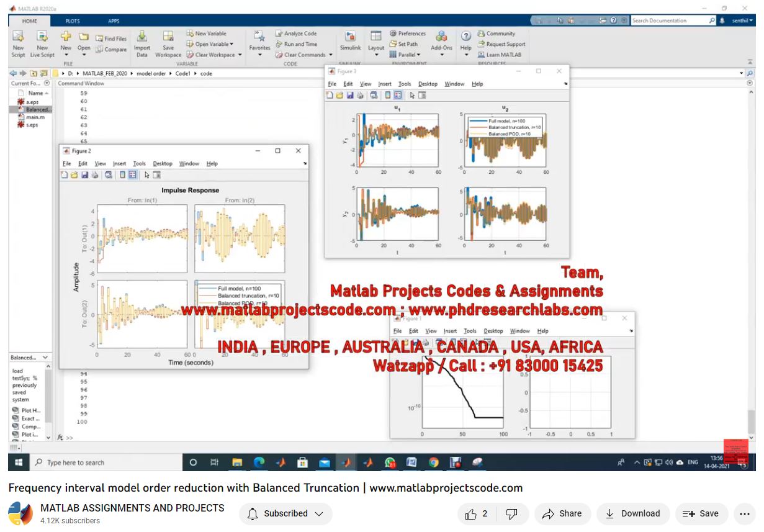Click Set Path
This screenshot has width=764, height=532.
(x=403, y=44)
